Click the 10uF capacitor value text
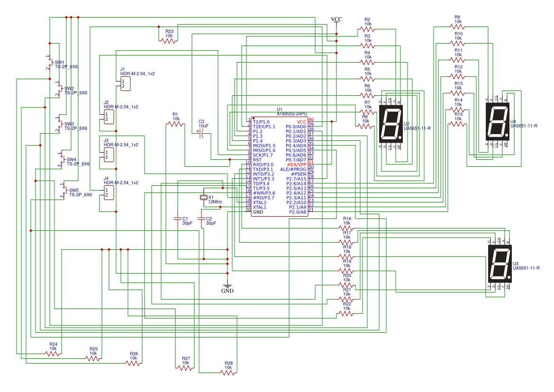554x392 pixels. point(203,126)
